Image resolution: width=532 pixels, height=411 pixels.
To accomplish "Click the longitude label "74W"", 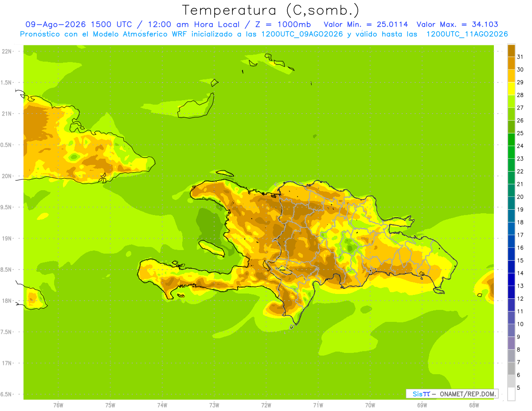I will tap(162, 405).
